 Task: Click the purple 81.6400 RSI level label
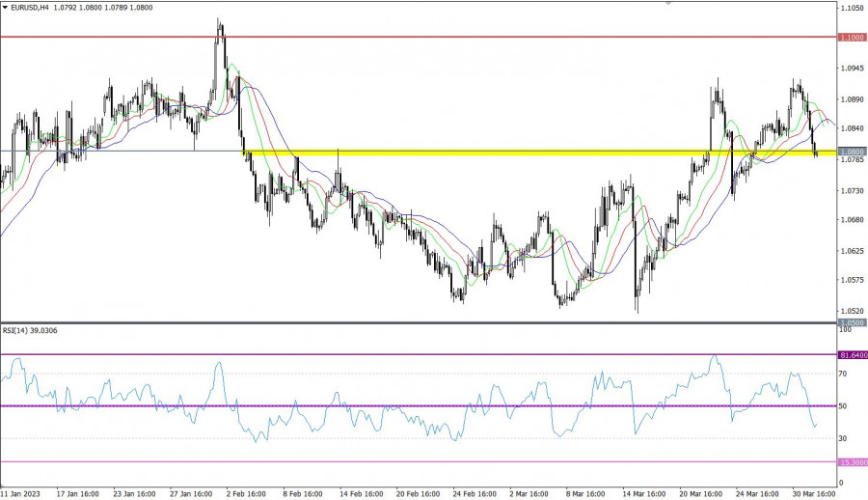tap(851, 355)
